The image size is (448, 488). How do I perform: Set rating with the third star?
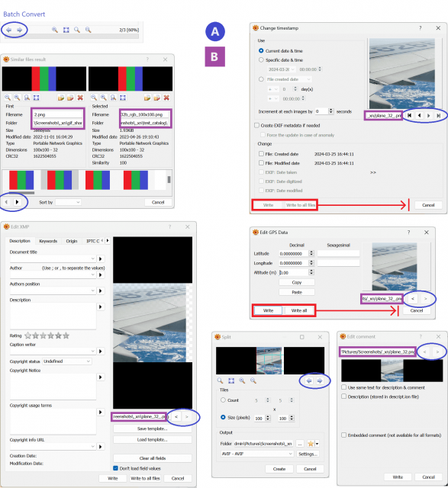coord(43,335)
